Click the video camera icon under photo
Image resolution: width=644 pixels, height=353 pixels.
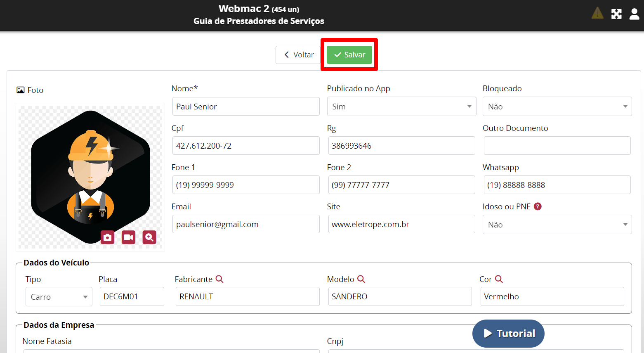coord(128,237)
